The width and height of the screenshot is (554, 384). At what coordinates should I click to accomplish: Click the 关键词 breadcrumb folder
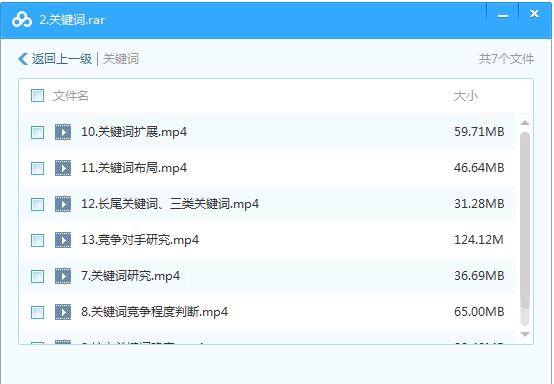click(x=121, y=59)
